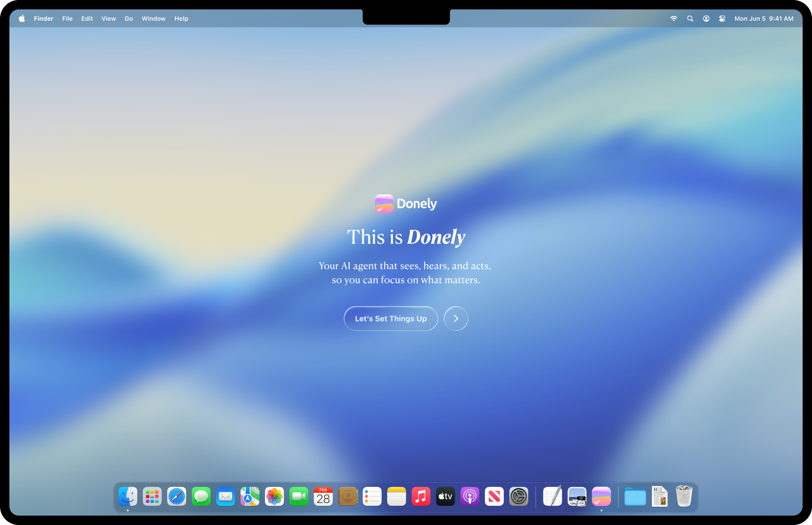Open Contacts from the Dock
This screenshot has height=525, width=812.
click(x=348, y=496)
